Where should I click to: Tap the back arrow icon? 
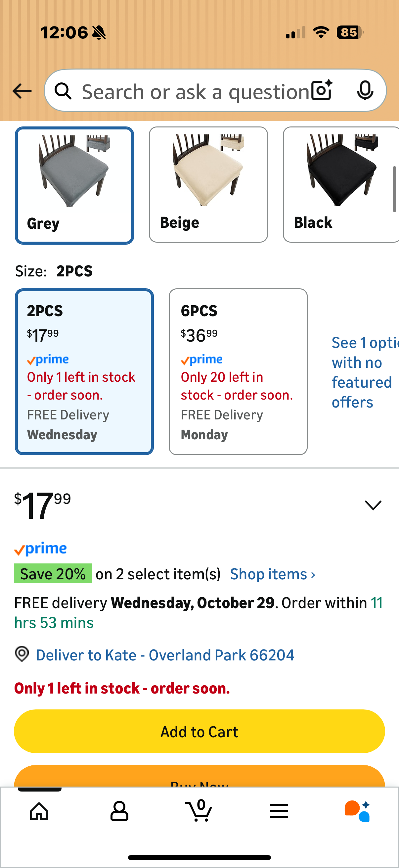click(x=22, y=91)
